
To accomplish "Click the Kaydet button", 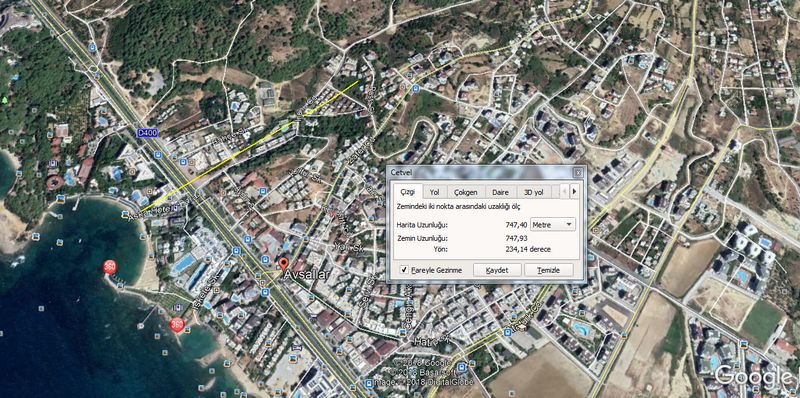I will pos(497,270).
